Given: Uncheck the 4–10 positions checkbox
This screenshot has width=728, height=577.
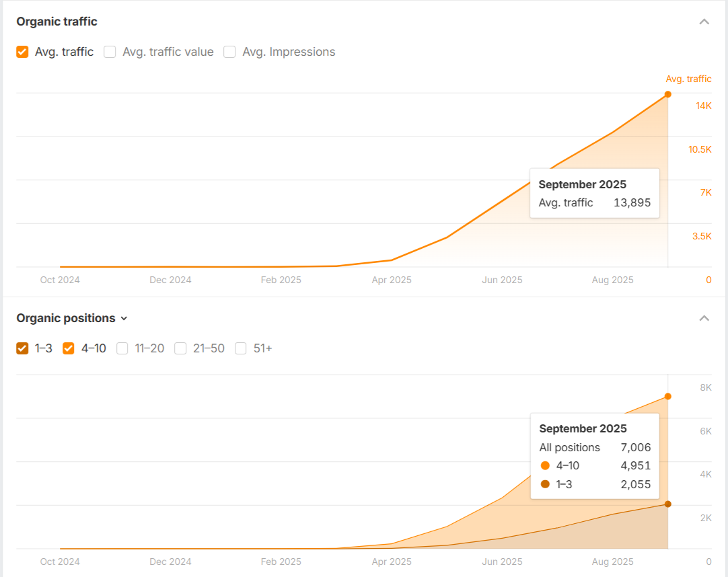Looking at the screenshot, I should [69, 348].
